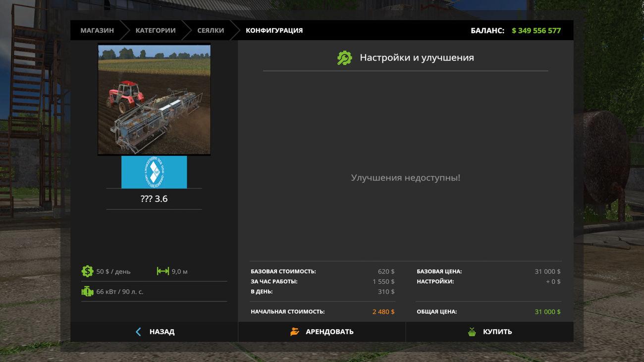Viewport: 644px width, 362px height.
Task: Go to the КАТЕГОРИИ breadcrumb
Action: (x=156, y=31)
